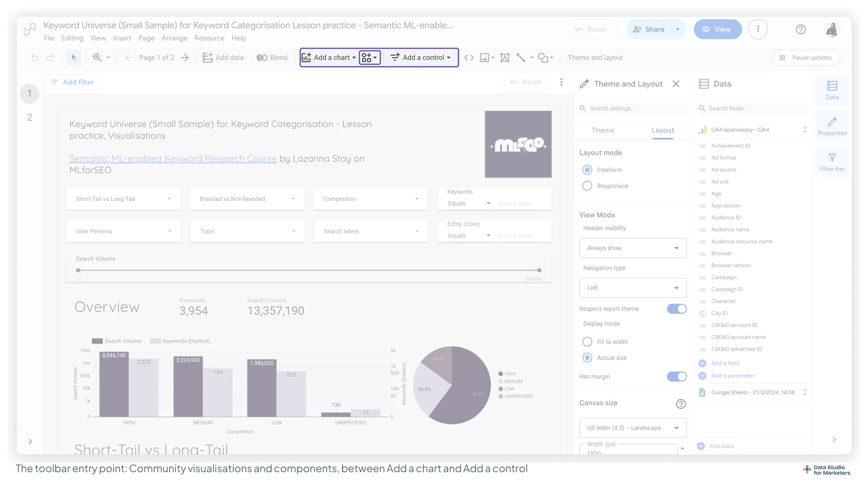Expand the page list panel arrow

(30, 442)
